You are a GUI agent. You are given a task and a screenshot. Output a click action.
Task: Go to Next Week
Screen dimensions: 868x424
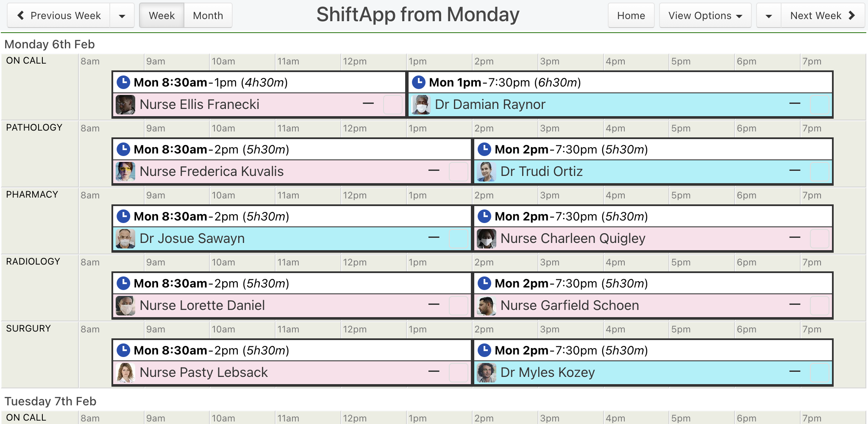(823, 16)
